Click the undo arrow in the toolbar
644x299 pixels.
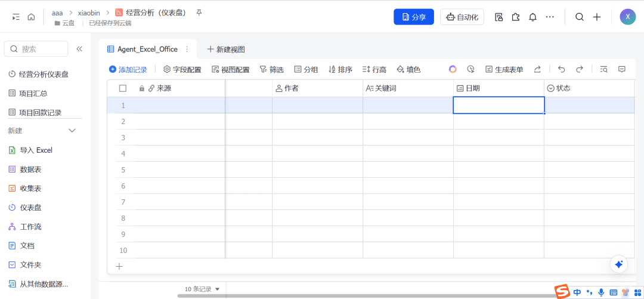pyautogui.click(x=561, y=69)
